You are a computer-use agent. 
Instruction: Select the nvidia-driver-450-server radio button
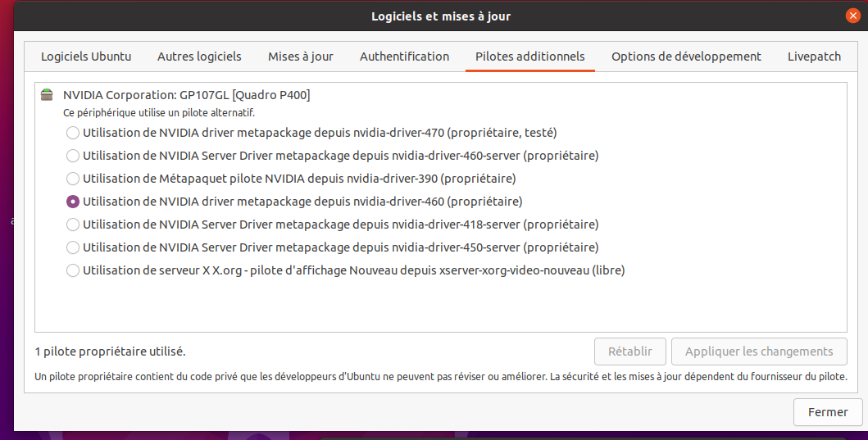pos(72,247)
